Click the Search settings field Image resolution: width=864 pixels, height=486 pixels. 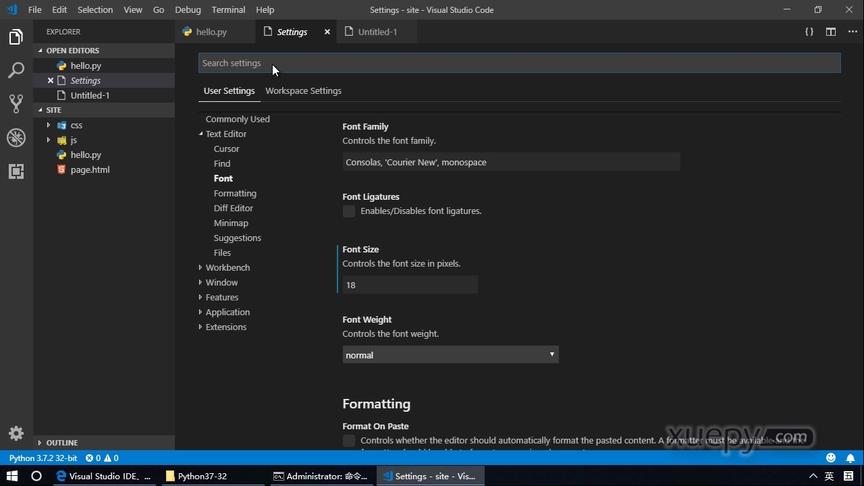tap(519, 63)
